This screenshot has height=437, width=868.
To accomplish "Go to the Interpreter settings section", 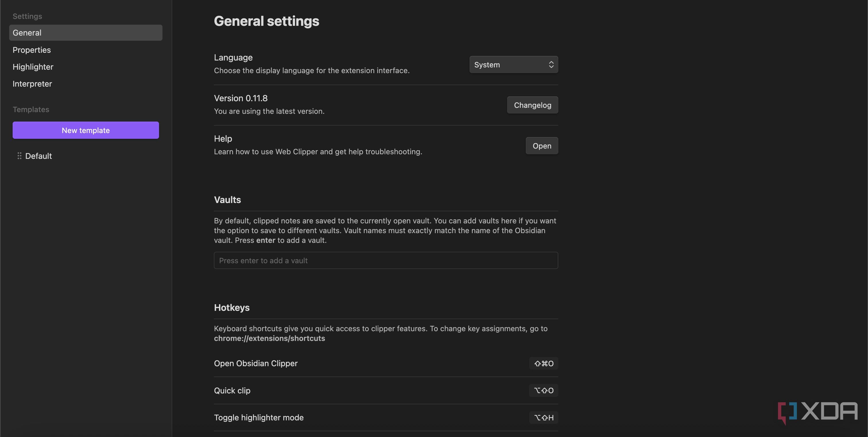I will click(x=32, y=83).
